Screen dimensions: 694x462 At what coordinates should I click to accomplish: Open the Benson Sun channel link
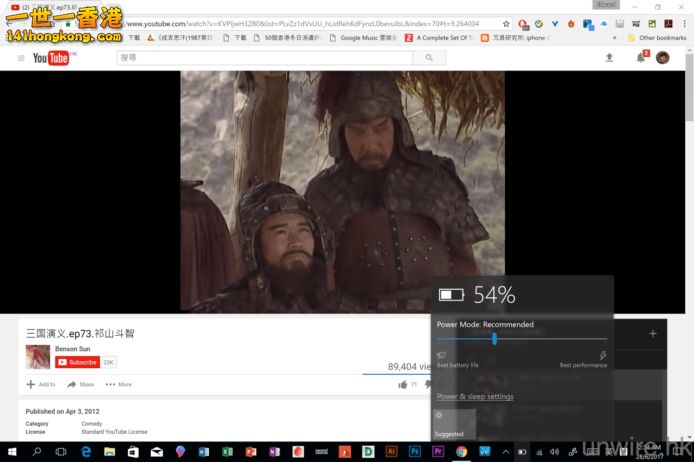click(73, 349)
